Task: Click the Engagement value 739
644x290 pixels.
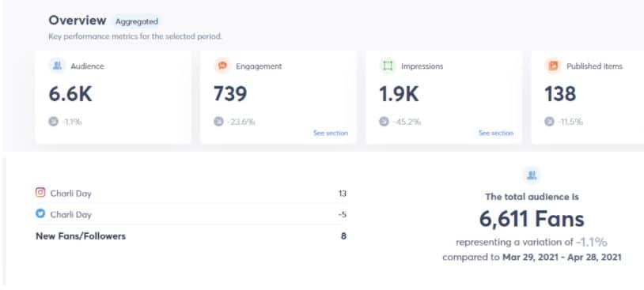Action: (230, 94)
